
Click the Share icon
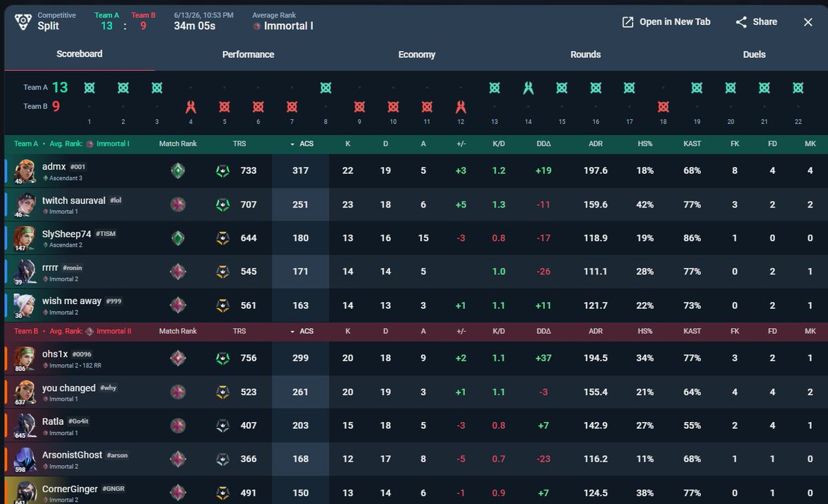[x=741, y=22]
